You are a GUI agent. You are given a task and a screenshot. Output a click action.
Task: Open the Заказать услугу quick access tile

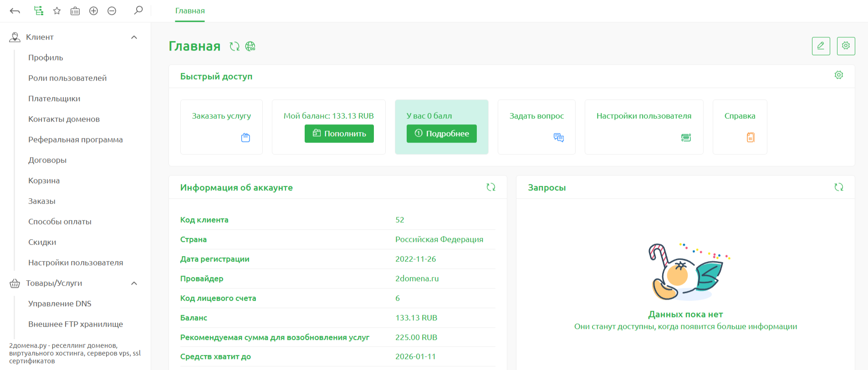point(221,127)
